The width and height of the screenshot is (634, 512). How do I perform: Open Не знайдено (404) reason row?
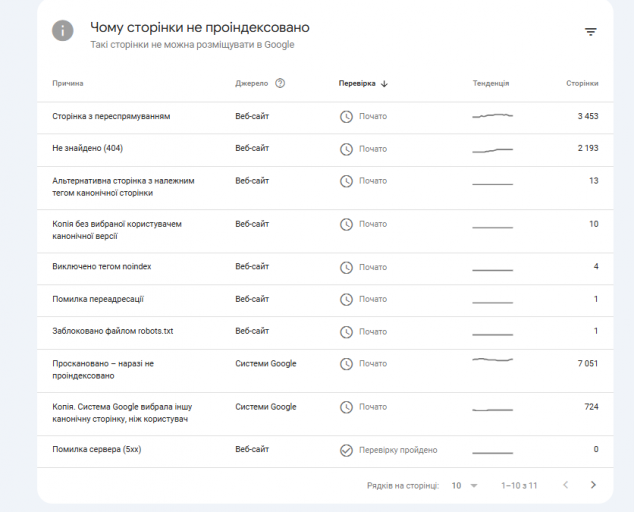coord(325,150)
